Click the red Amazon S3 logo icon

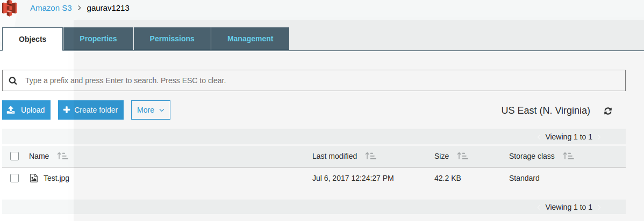[x=9, y=8]
